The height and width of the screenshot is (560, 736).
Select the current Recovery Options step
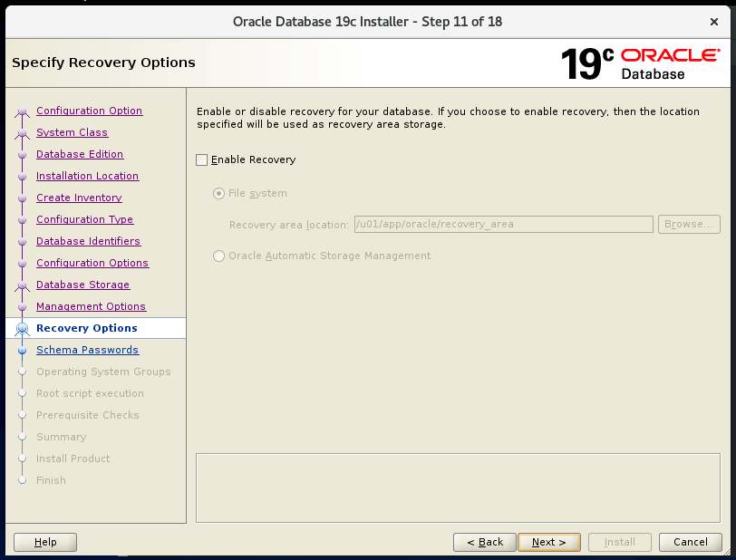(87, 328)
